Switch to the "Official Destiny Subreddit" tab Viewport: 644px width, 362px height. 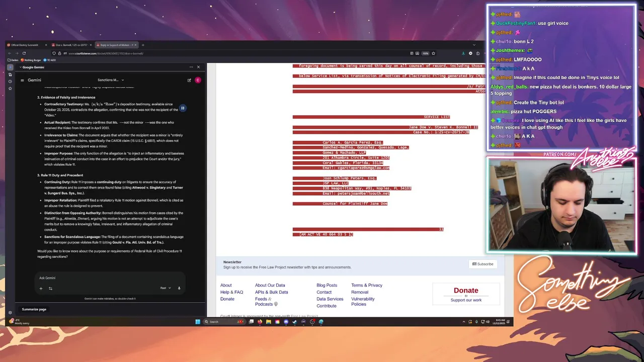[26, 45]
